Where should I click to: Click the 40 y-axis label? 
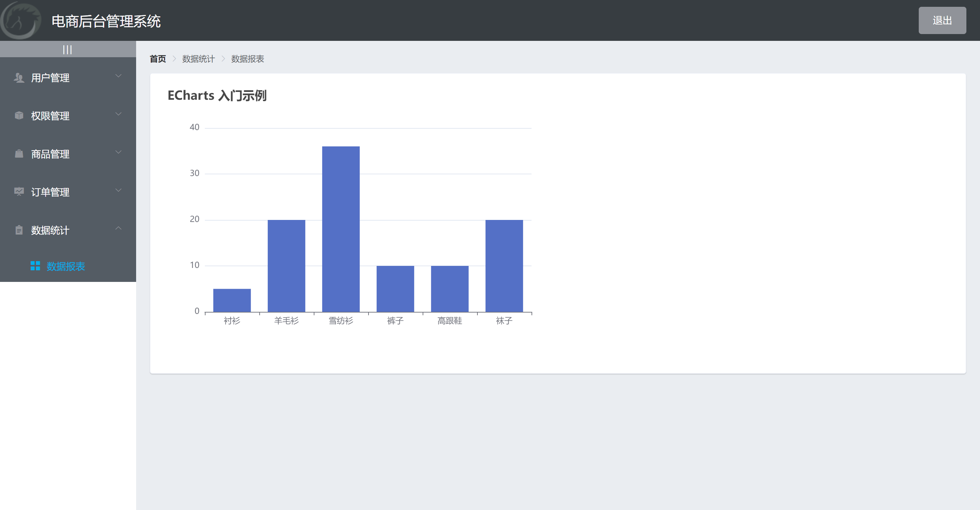[194, 127]
